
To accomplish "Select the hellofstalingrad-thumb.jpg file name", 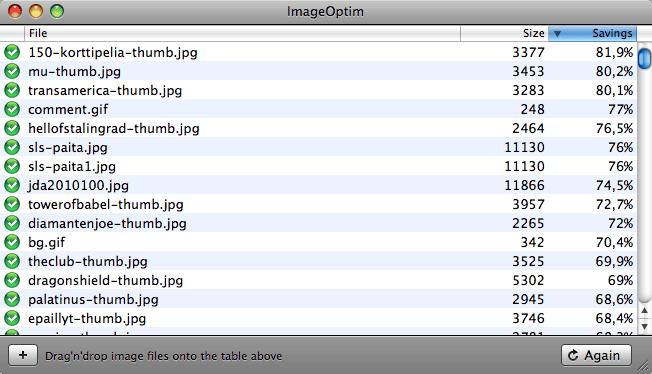I will point(114,129).
